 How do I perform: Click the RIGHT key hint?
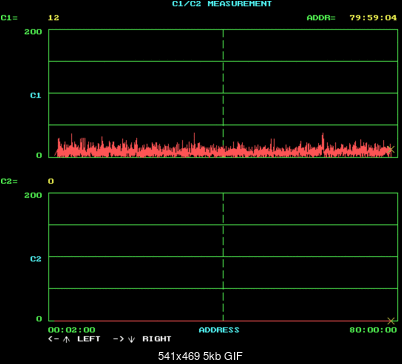(x=157, y=339)
